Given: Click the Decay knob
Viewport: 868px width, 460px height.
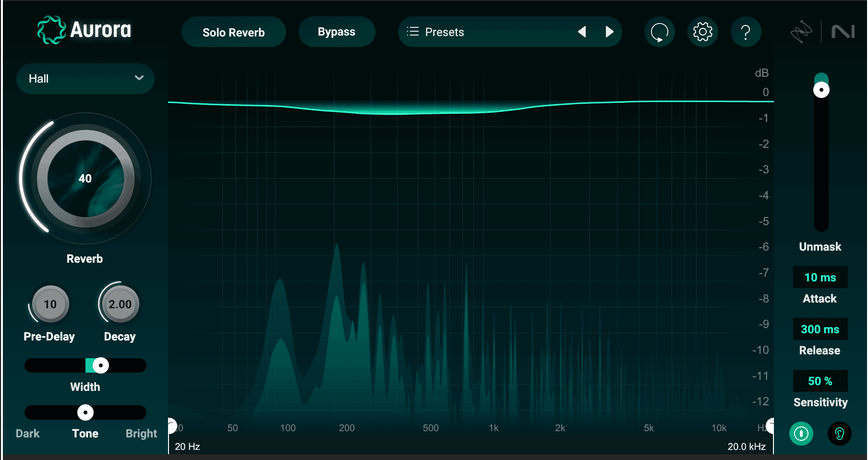Looking at the screenshot, I should (x=120, y=304).
